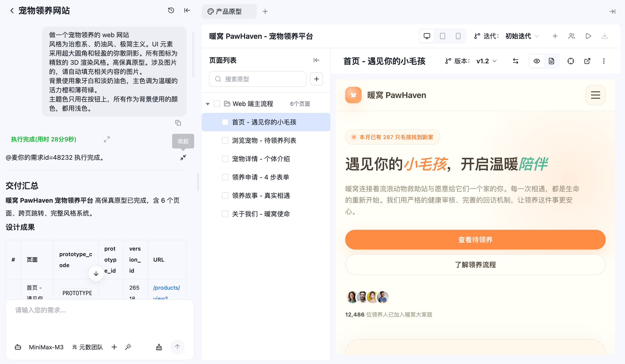This screenshot has width=625, height=364.
Task: Open prototype in new window icon
Action: coord(587,61)
